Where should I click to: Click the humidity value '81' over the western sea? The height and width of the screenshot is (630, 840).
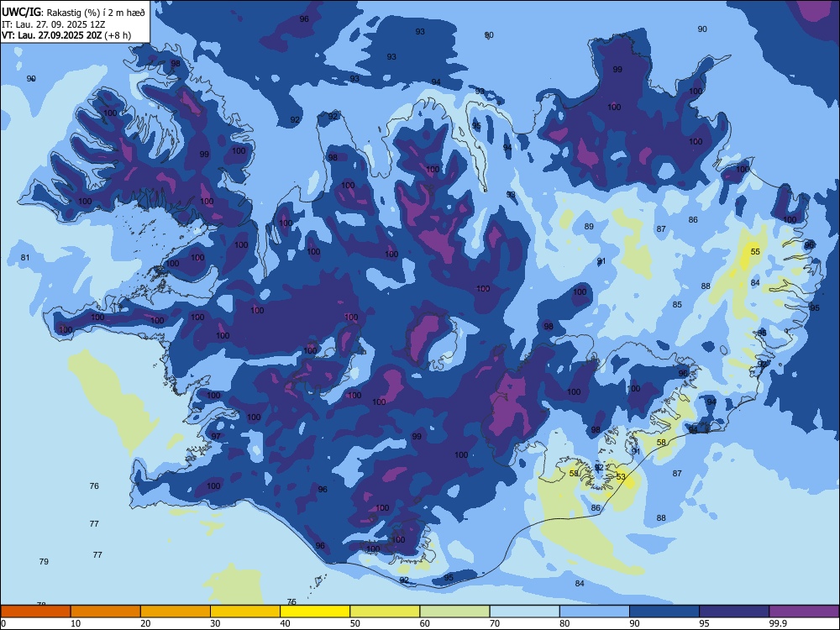(x=25, y=258)
